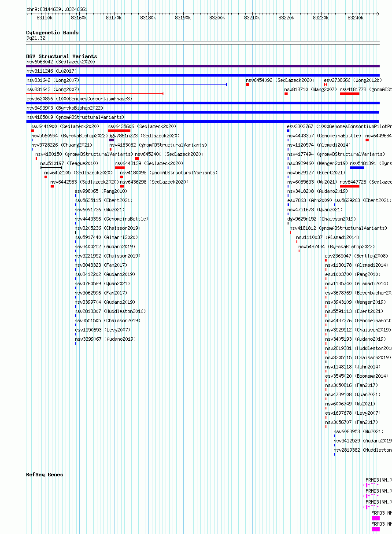Click the nsv6006749 (Wu2021) variant label

tap(350, 404)
